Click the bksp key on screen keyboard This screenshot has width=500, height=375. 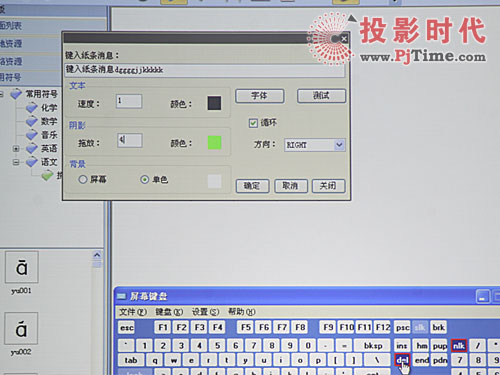(373, 346)
